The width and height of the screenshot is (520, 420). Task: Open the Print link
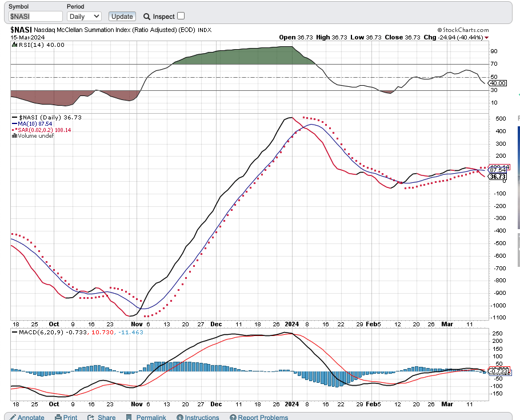coord(70,417)
